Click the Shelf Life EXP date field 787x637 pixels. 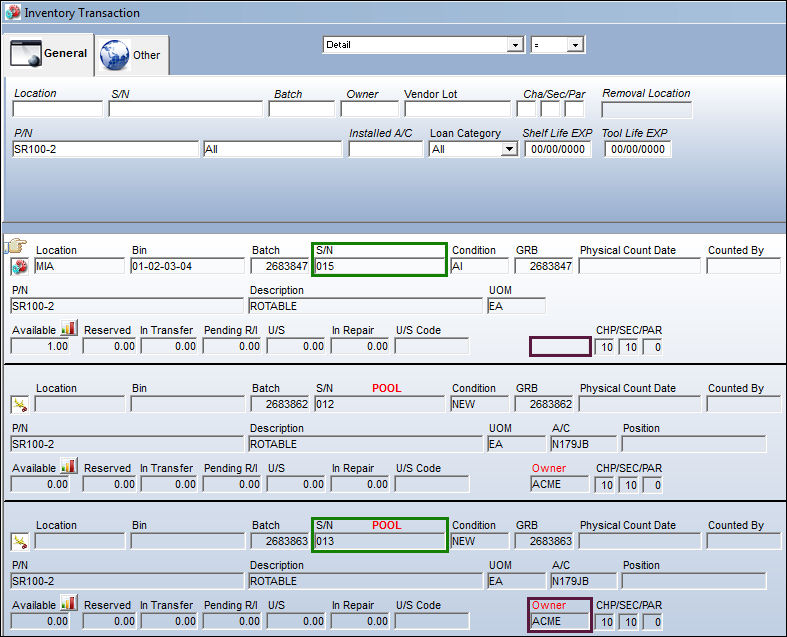pyautogui.click(x=558, y=149)
